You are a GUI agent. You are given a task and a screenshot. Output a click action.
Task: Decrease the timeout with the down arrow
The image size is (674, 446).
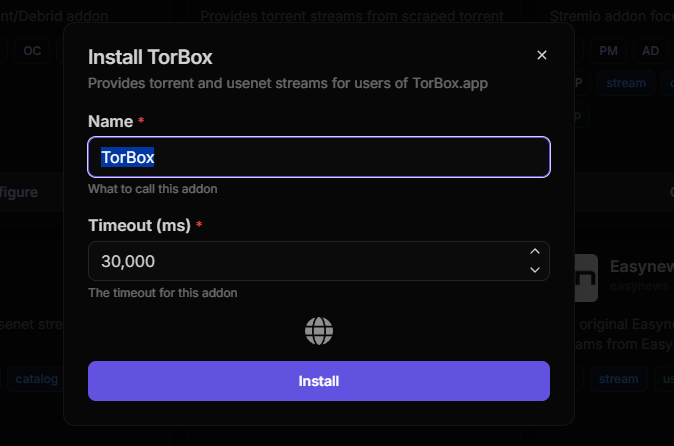535,270
